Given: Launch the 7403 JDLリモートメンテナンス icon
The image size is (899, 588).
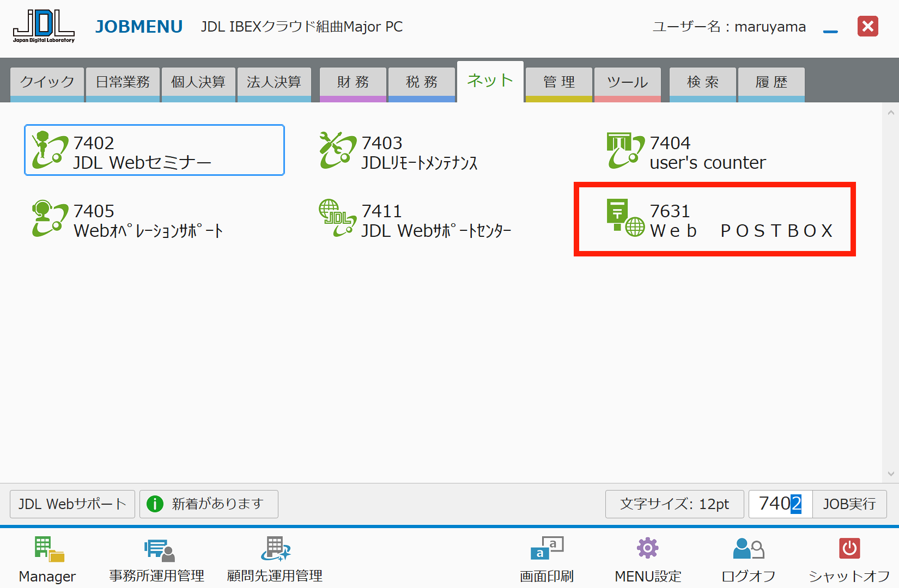Looking at the screenshot, I should click(x=338, y=150).
